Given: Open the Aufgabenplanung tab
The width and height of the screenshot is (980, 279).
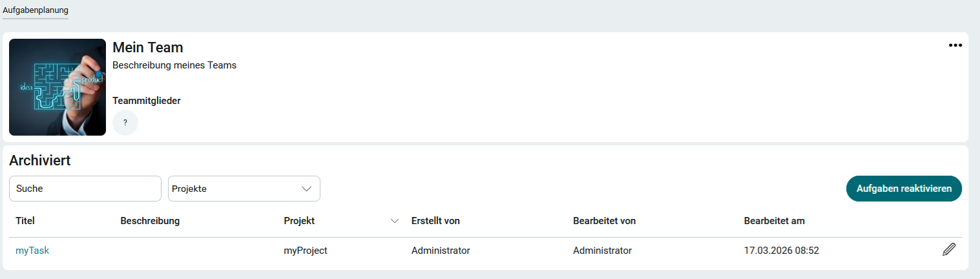Looking at the screenshot, I should 36,10.
